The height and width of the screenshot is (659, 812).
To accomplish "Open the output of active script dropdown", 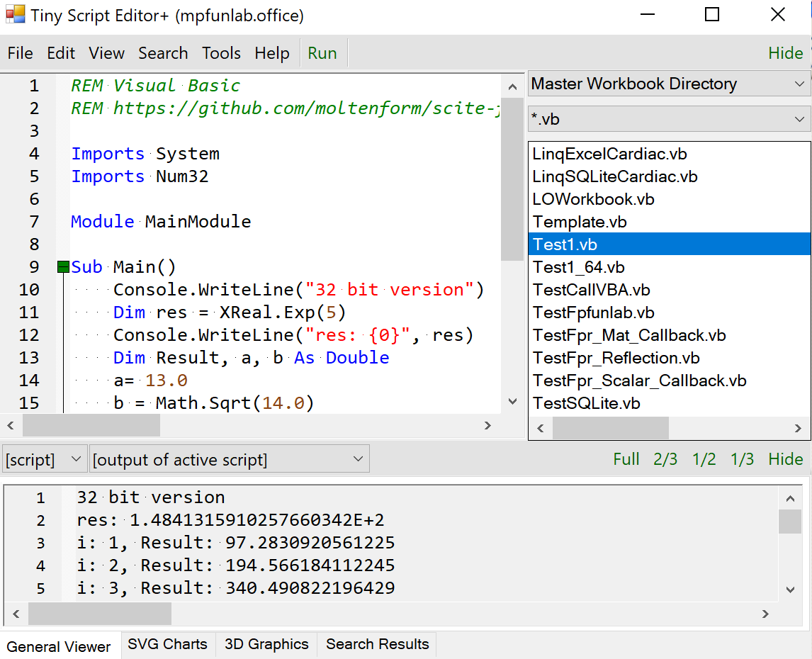I will pos(229,459).
